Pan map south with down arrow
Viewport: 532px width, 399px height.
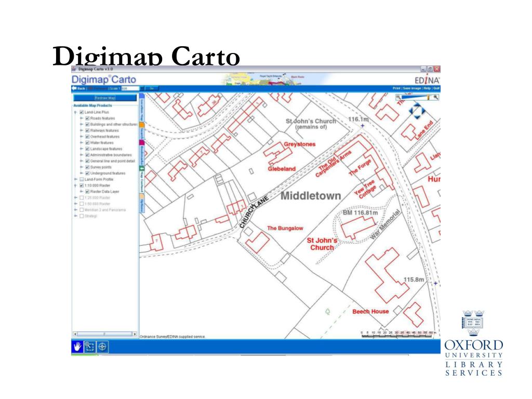click(x=417, y=117)
